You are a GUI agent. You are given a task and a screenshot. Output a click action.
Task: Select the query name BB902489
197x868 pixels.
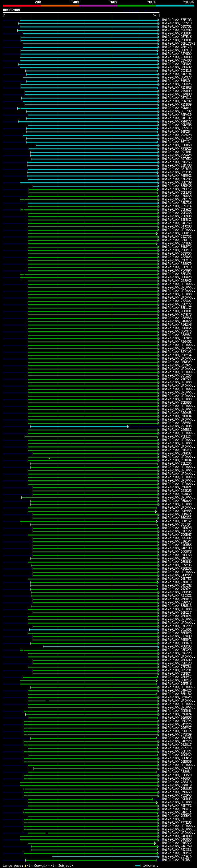click(x=11, y=10)
